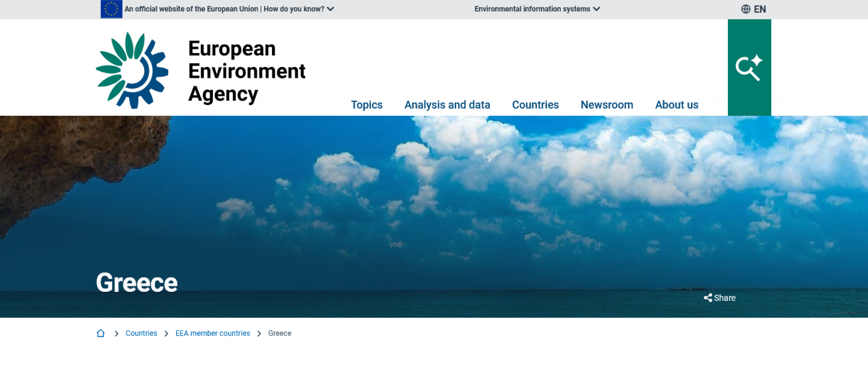Open the Countries main menu item
The width and height of the screenshot is (868, 372).
tap(535, 105)
